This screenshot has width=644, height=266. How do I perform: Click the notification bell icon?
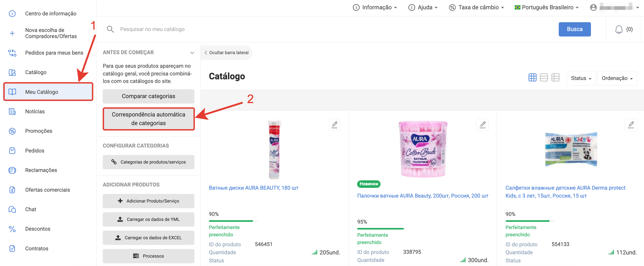(x=619, y=29)
